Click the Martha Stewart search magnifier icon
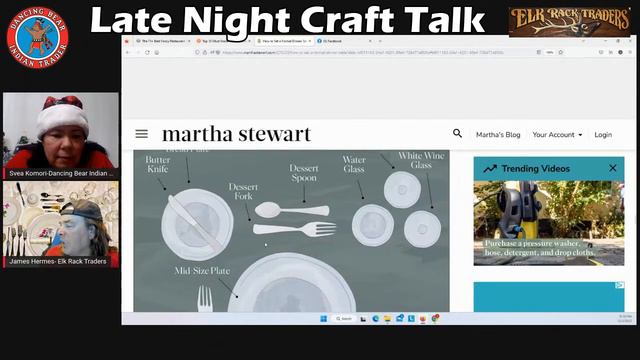 458,133
